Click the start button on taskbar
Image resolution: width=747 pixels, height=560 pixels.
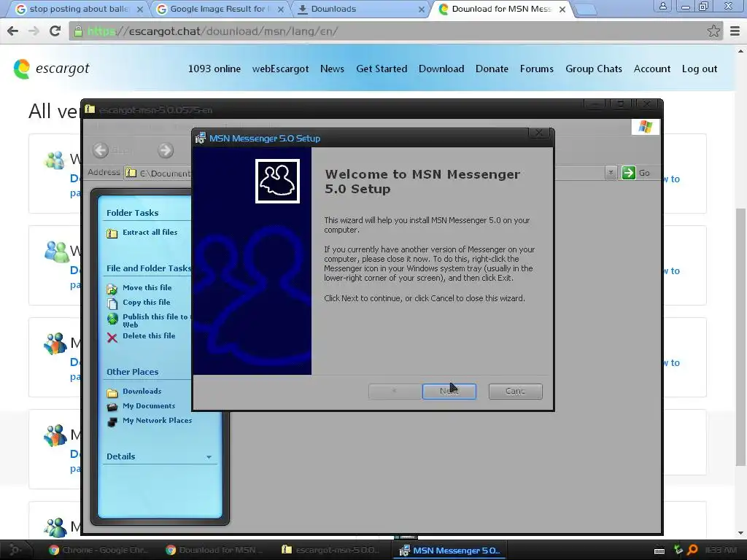pos(15,550)
